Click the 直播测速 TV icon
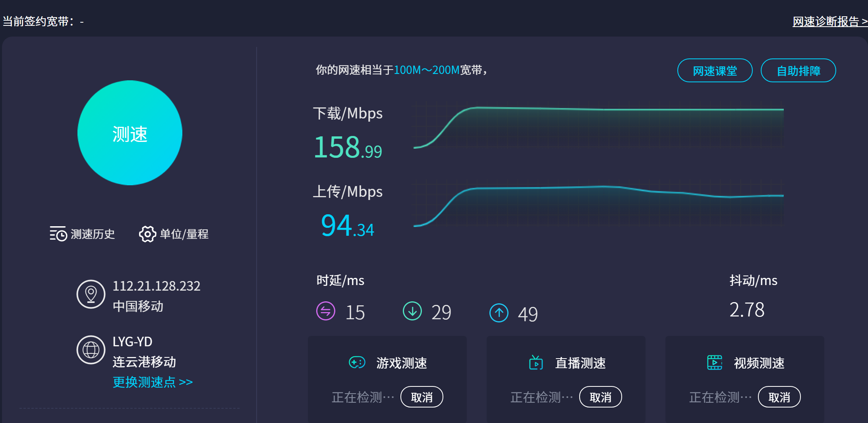868x423 pixels. point(536,363)
